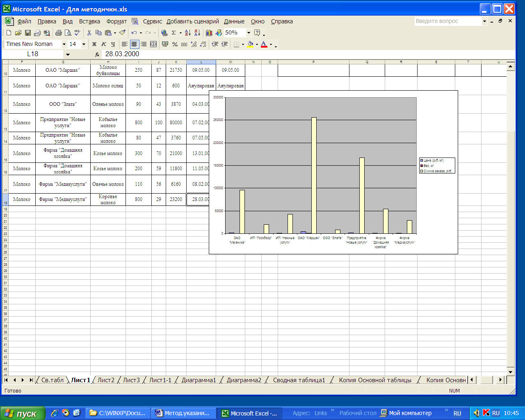Create a new workbook with New icon

(x=9, y=33)
